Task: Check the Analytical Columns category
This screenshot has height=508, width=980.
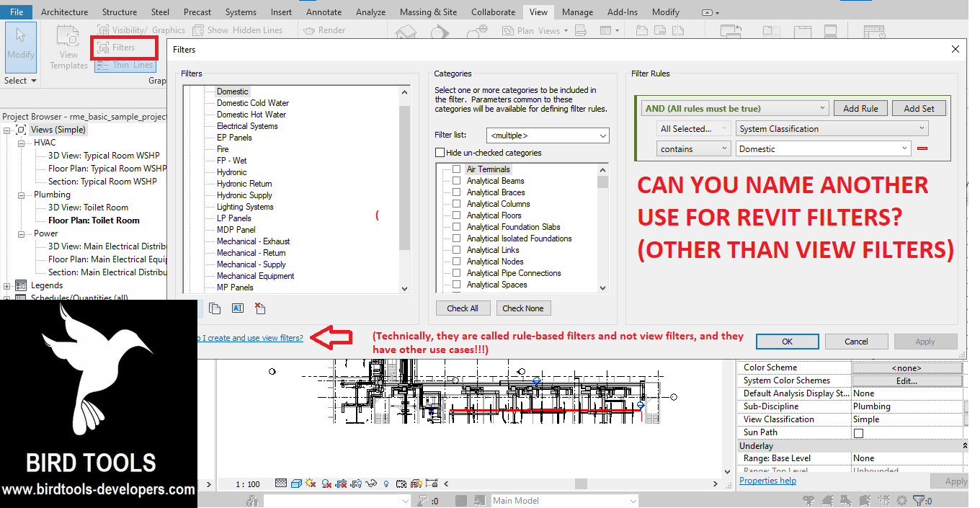Action: pyautogui.click(x=456, y=204)
